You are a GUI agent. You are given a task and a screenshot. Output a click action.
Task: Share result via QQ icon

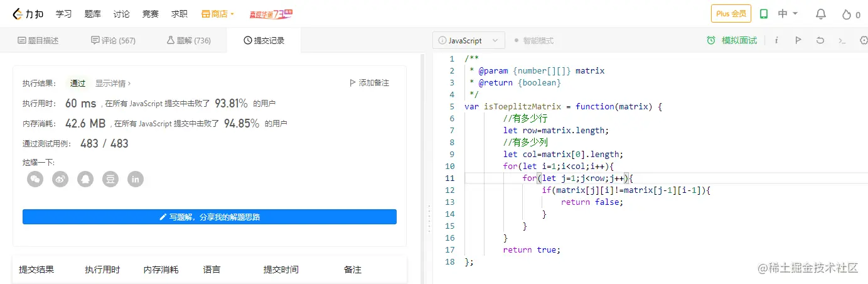point(85,179)
